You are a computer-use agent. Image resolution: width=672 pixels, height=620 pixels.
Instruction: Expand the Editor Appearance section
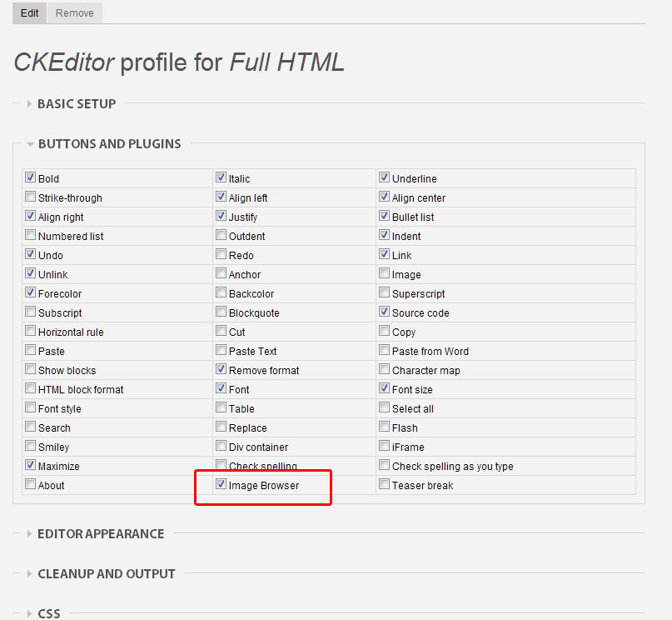(29, 534)
